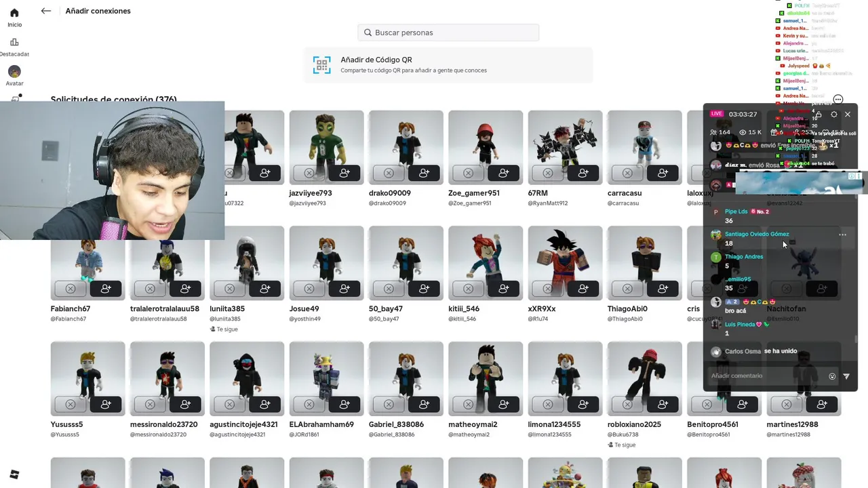Open the Avatar section in sidebar
This screenshot has height=488, width=868.
[14, 76]
